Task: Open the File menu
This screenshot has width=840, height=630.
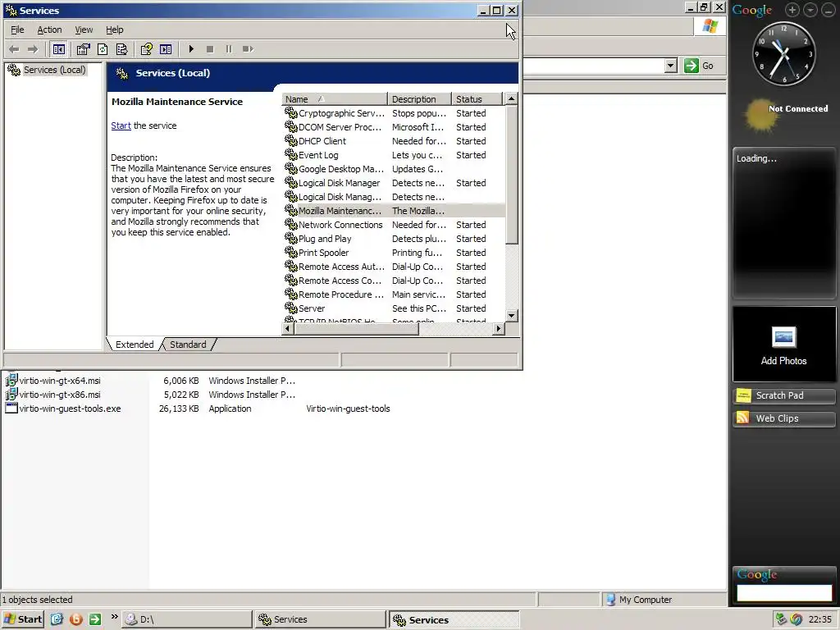Action: coord(17,30)
